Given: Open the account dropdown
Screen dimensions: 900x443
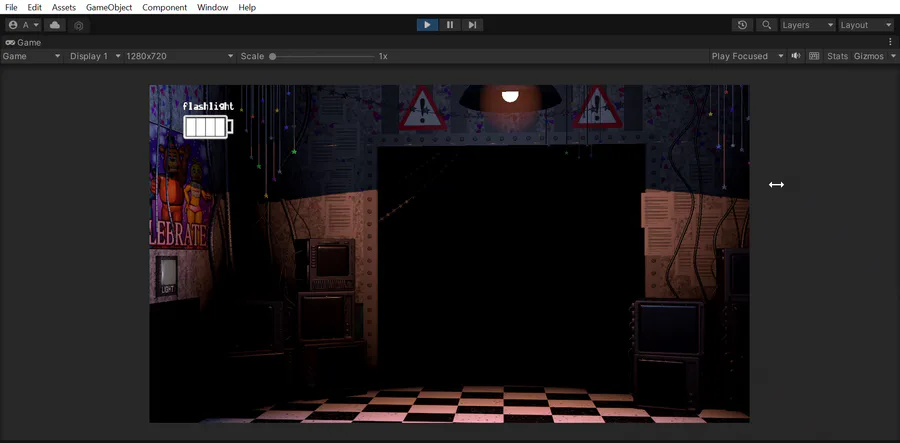Looking at the screenshot, I should pyautogui.click(x=24, y=25).
